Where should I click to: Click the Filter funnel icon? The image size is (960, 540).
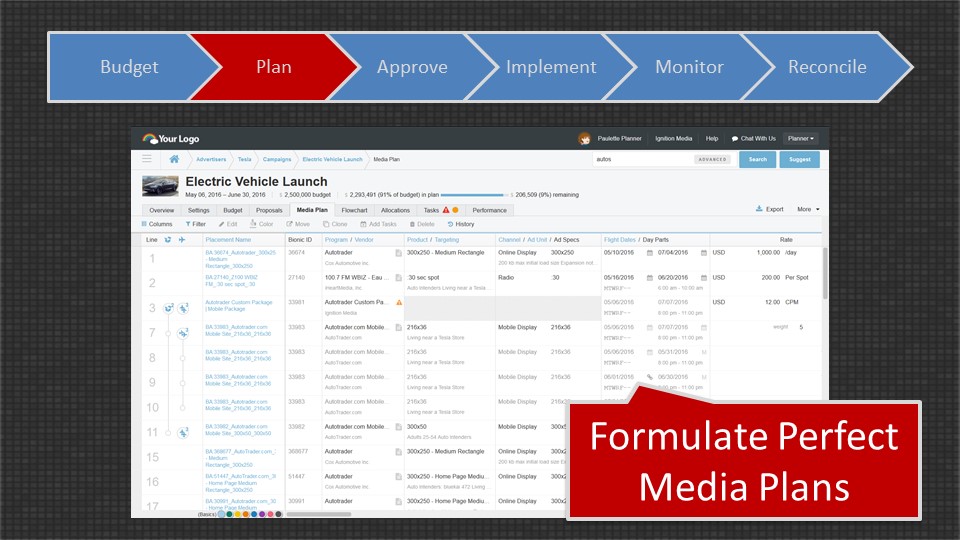click(x=188, y=224)
